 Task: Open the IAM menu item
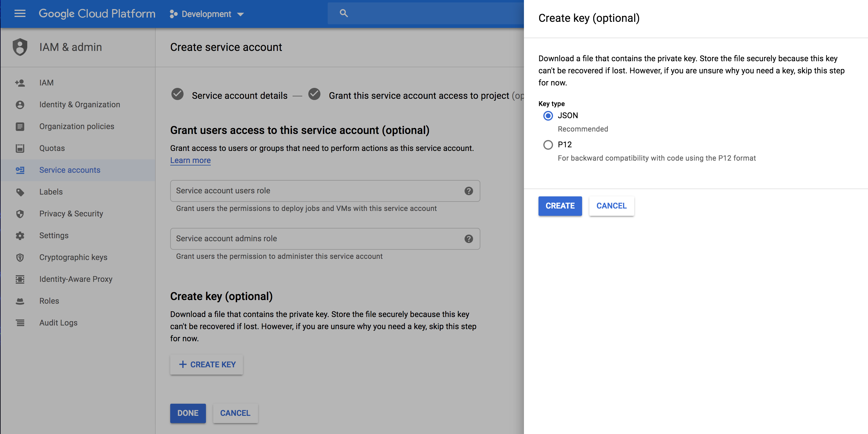point(78,83)
